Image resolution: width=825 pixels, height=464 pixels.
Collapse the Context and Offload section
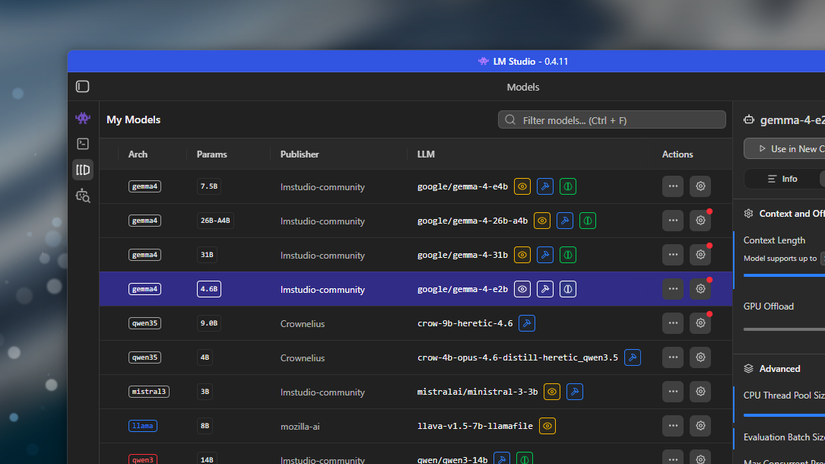coord(750,213)
